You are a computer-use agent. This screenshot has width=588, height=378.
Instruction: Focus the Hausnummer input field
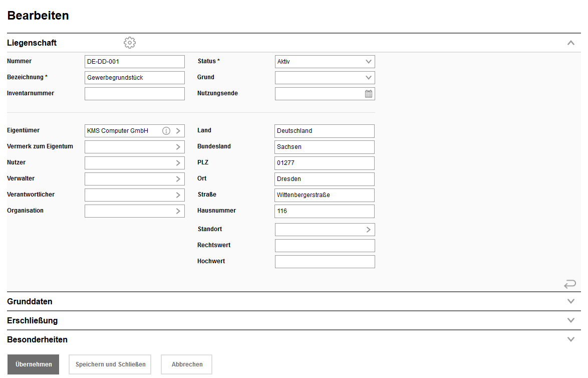pyautogui.click(x=324, y=211)
